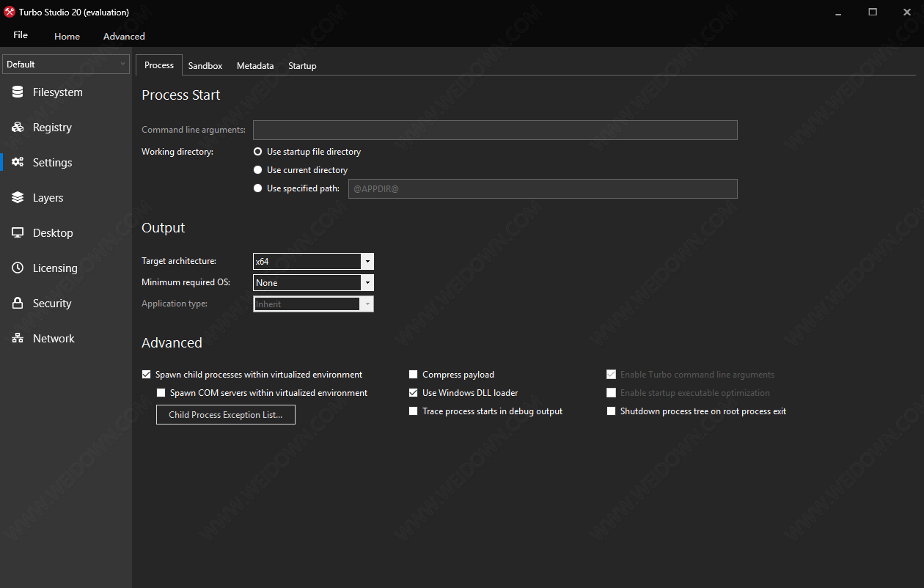Click the Command line arguments field
The image size is (924, 588).
point(495,130)
